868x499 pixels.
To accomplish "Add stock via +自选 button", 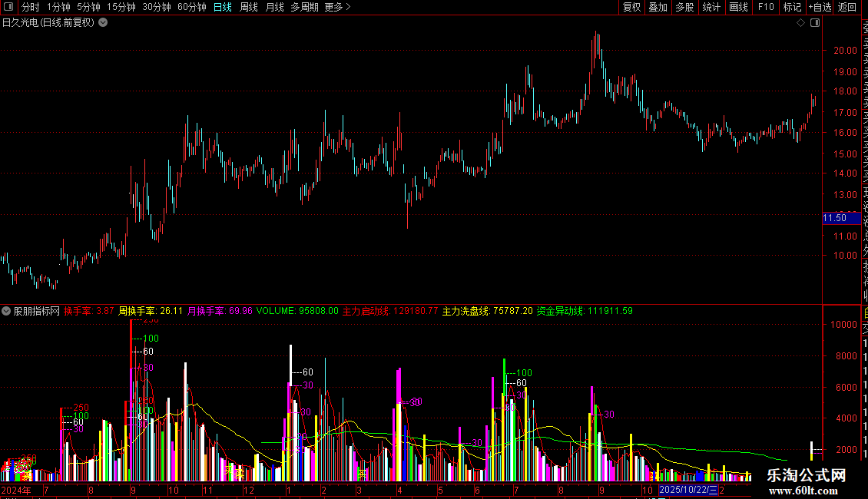I will [x=820, y=7].
